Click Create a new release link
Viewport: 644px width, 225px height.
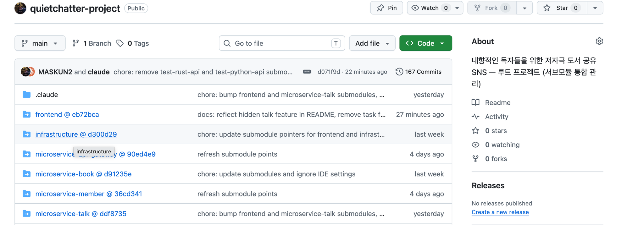tap(500, 212)
